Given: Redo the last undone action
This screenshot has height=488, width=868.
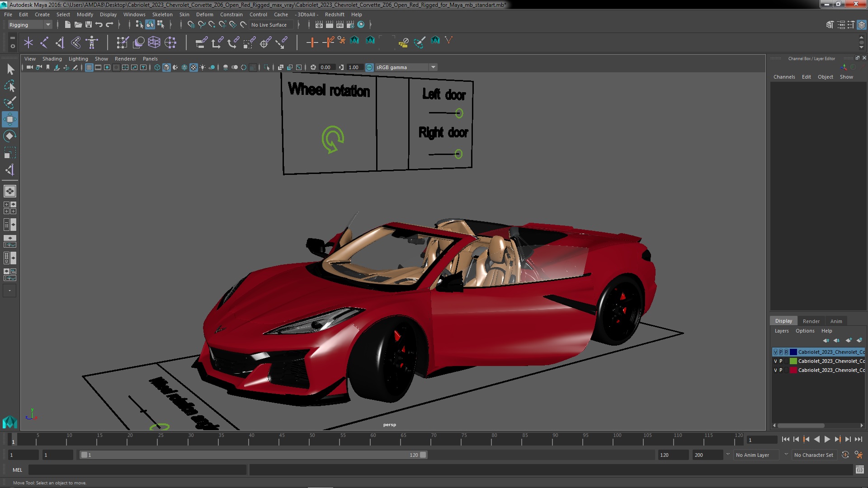Looking at the screenshot, I should coord(109,24).
